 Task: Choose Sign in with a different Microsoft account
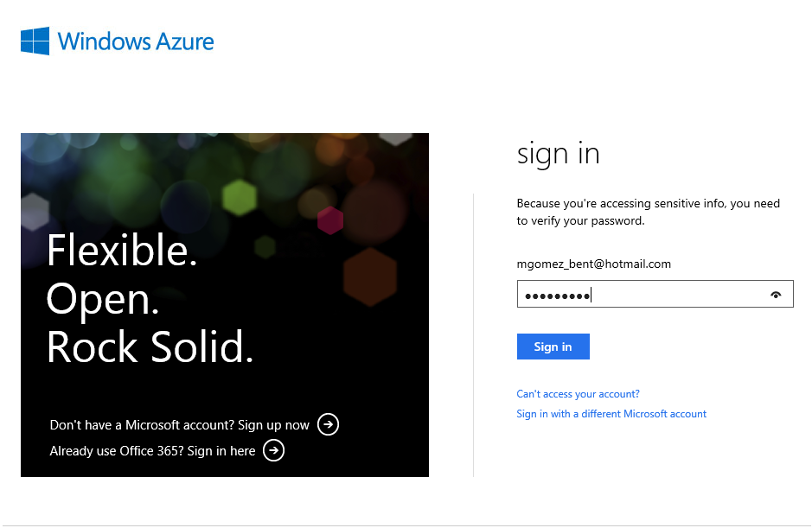click(x=611, y=414)
